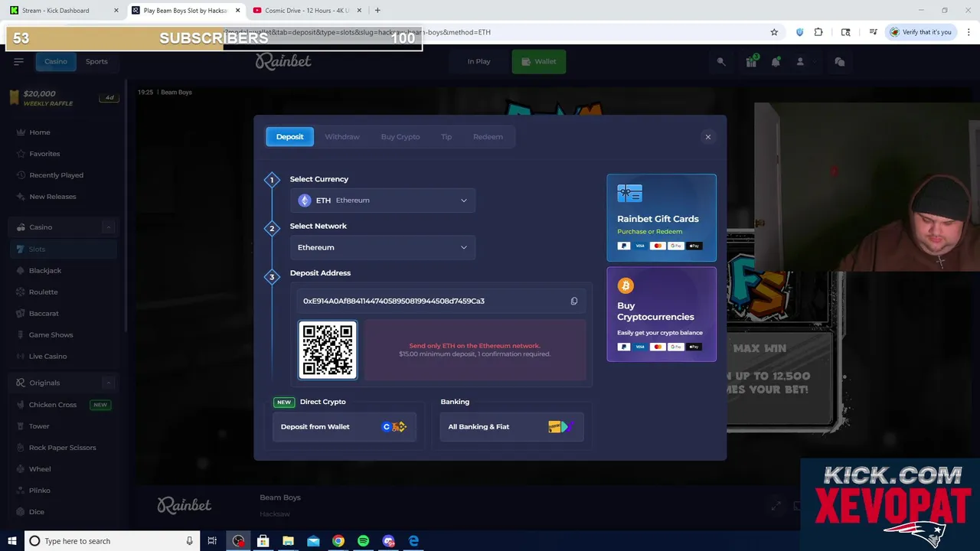Open Spotify from taskbar

tap(364, 541)
